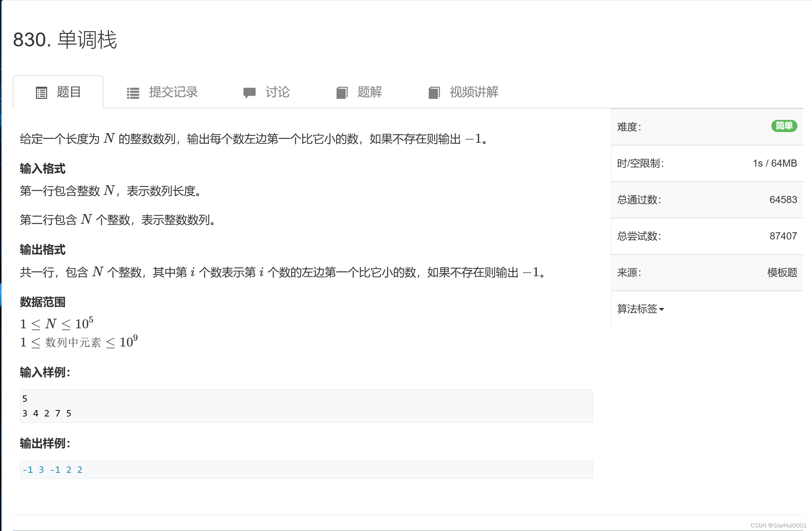Click the 总通过数 count 64583
The width and height of the screenshot is (812, 531).
point(783,200)
